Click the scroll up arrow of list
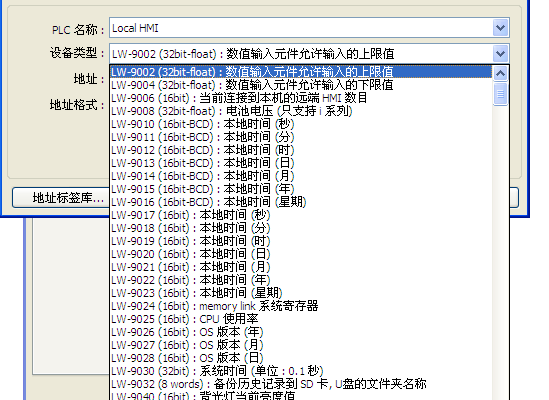The image size is (549, 400). (500, 74)
